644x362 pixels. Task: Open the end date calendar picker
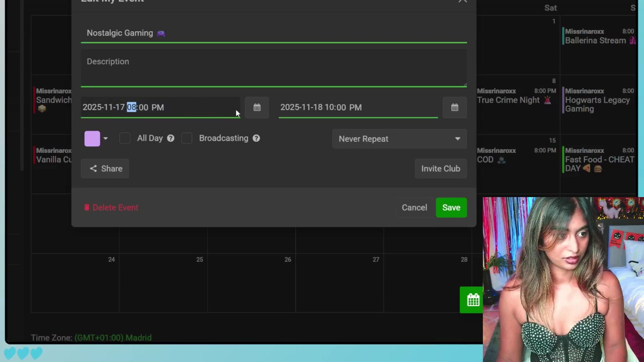click(454, 108)
